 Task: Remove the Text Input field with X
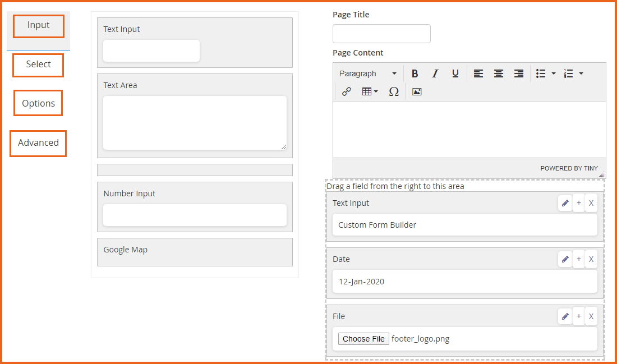591,203
